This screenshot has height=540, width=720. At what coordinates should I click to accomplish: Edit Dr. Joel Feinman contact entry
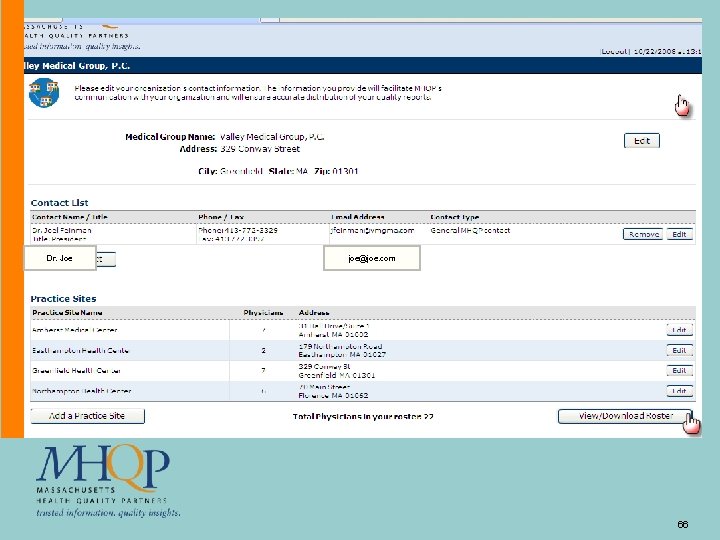pyautogui.click(x=679, y=234)
